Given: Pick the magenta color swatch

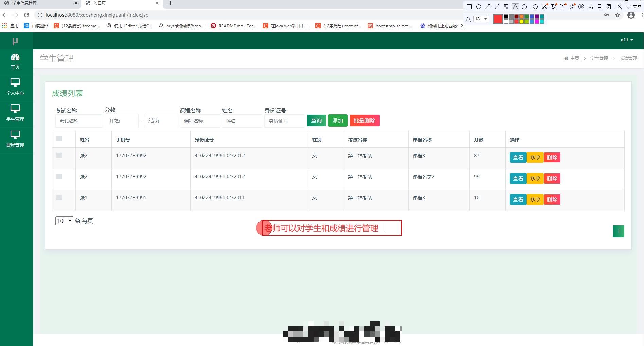Looking at the screenshot, I should (x=537, y=21).
